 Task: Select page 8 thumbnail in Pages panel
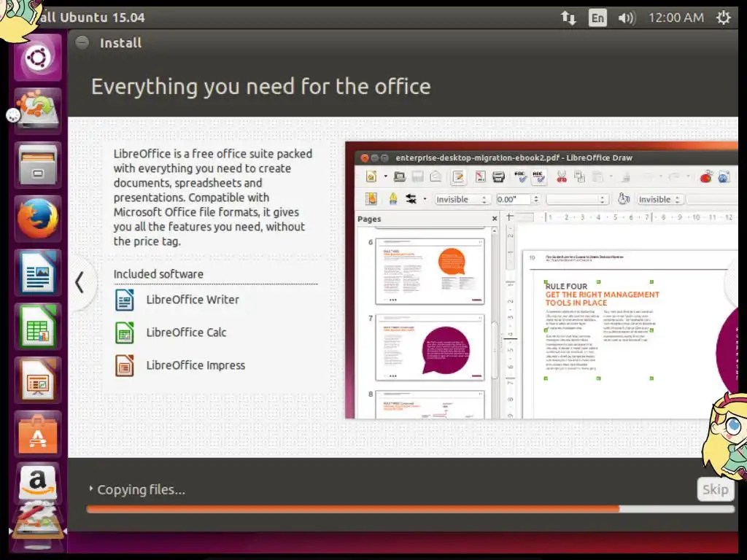tap(430, 404)
